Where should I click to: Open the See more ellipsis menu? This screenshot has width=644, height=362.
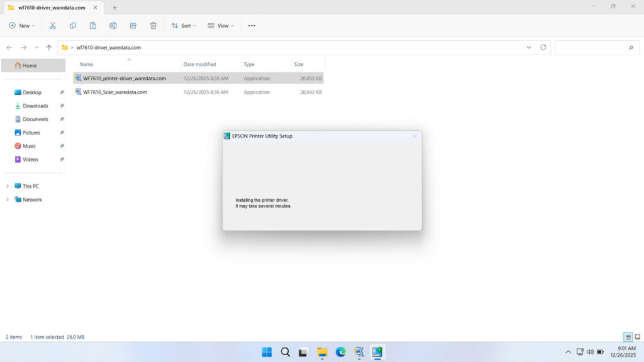tap(252, 26)
